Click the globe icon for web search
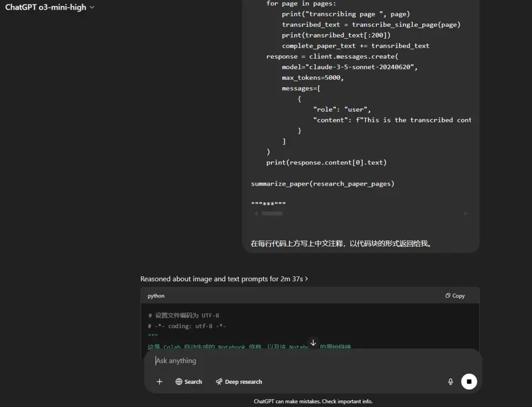 pos(179,381)
